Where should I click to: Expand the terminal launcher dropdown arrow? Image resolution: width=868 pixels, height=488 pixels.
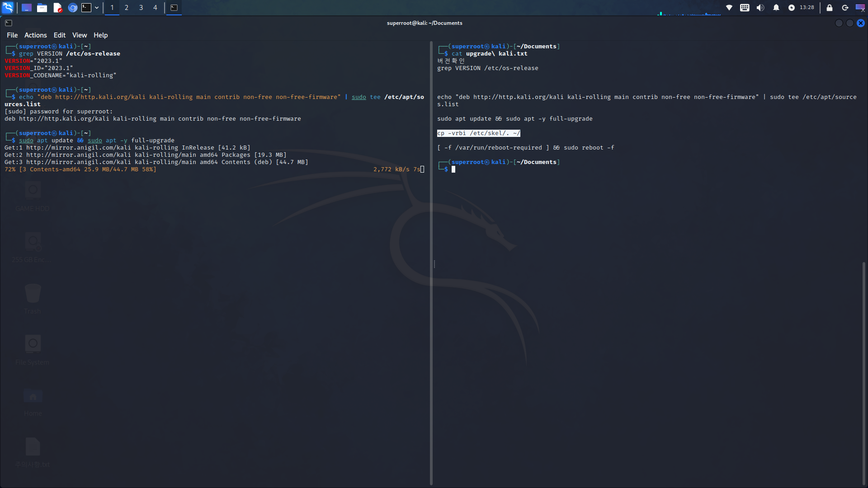point(97,8)
